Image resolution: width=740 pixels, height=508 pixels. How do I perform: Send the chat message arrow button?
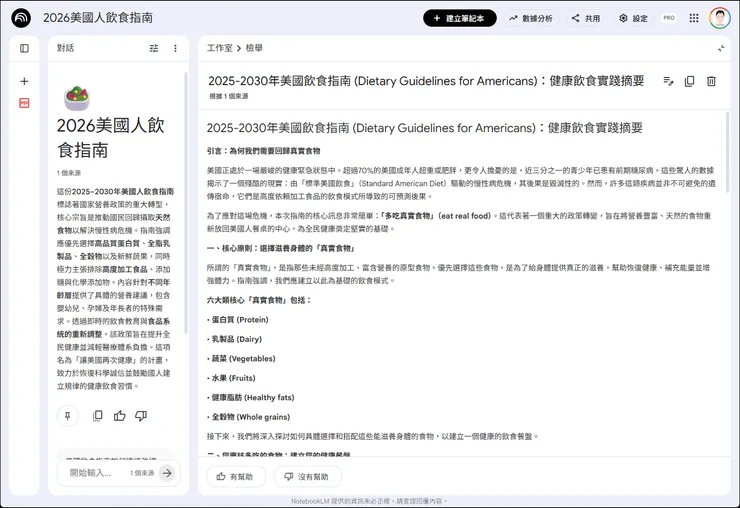[167, 473]
